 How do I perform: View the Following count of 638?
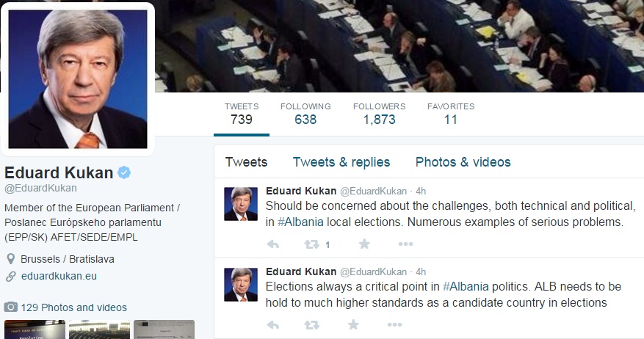click(305, 114)
